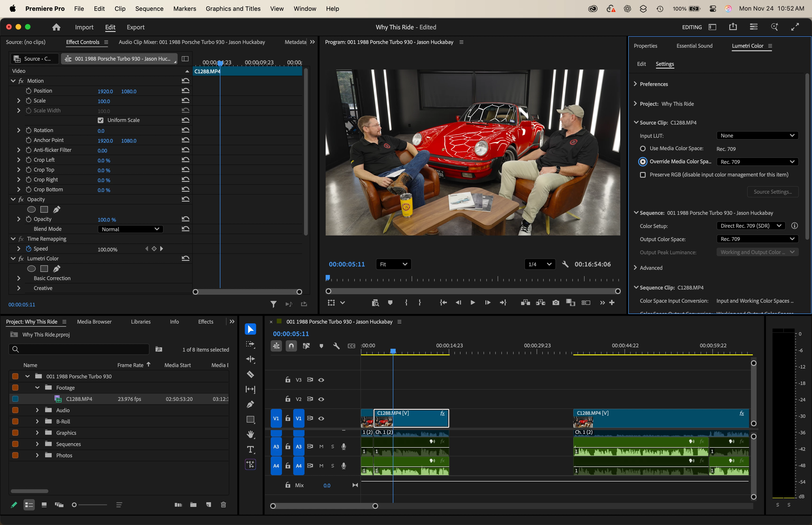Switch Project panel to Icon view

coord(44,505)
